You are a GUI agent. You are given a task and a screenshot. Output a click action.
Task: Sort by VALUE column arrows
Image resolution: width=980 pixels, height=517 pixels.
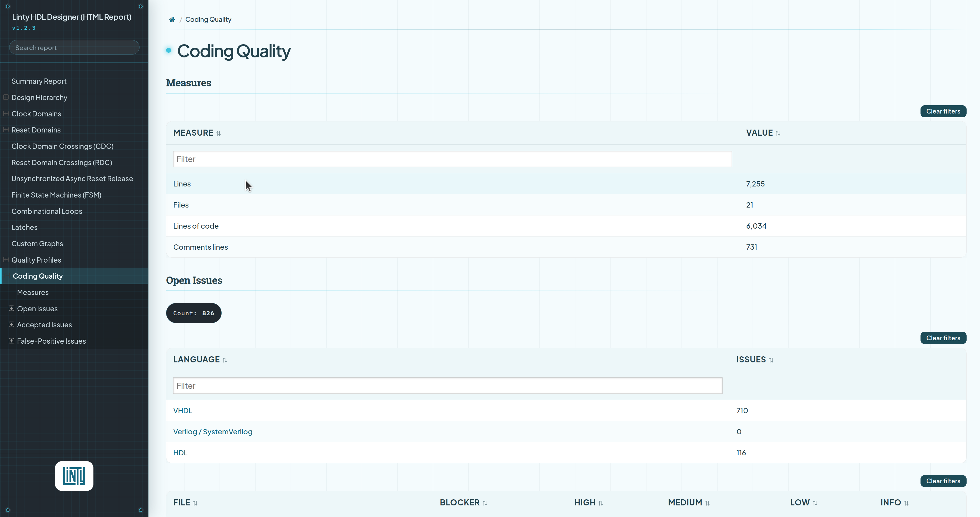point(778,133)
